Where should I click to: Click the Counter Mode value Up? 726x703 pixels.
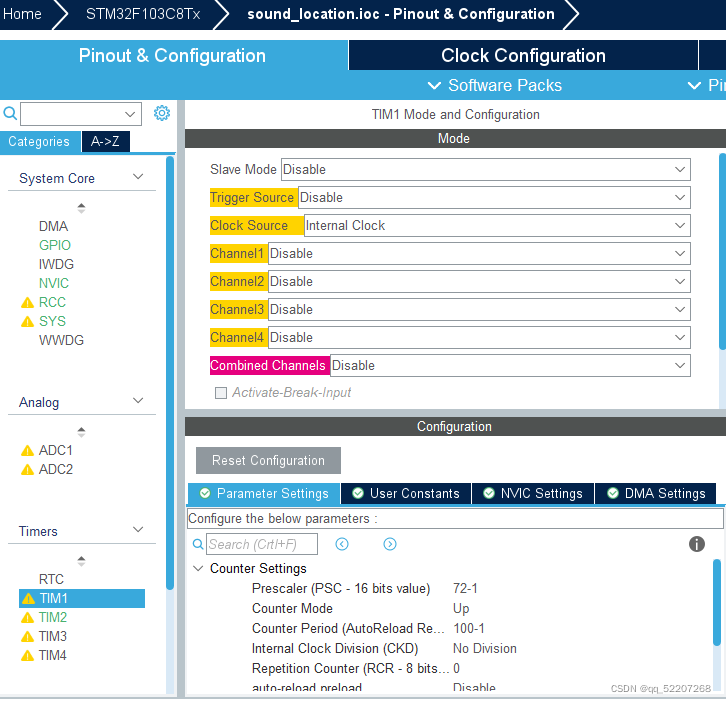click(x=461, y=609)
